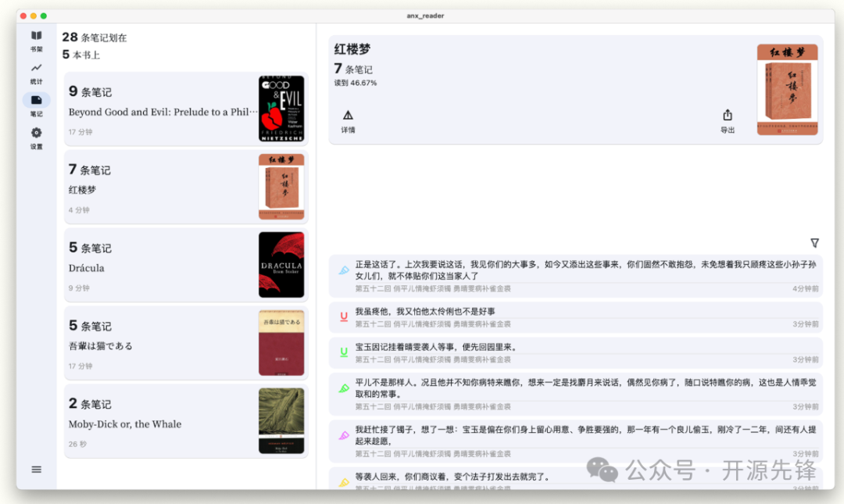Select note text 我虽疼他，我又怕他太伶俐

click(424, 311)
